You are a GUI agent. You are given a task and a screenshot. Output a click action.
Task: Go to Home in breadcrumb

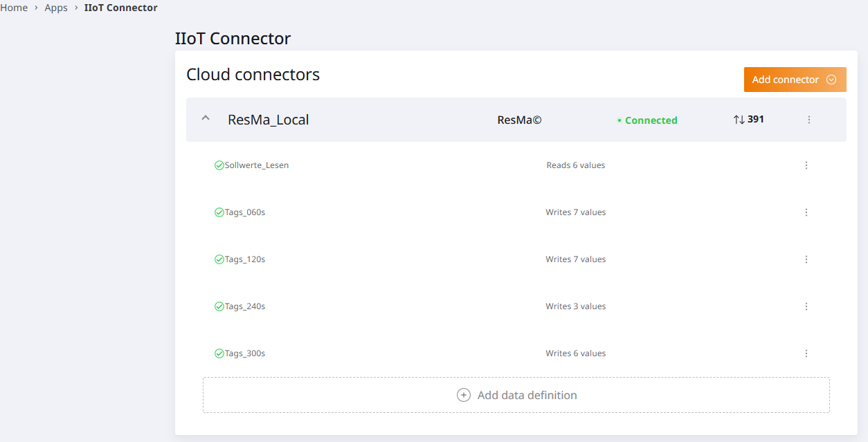(14, 8)
